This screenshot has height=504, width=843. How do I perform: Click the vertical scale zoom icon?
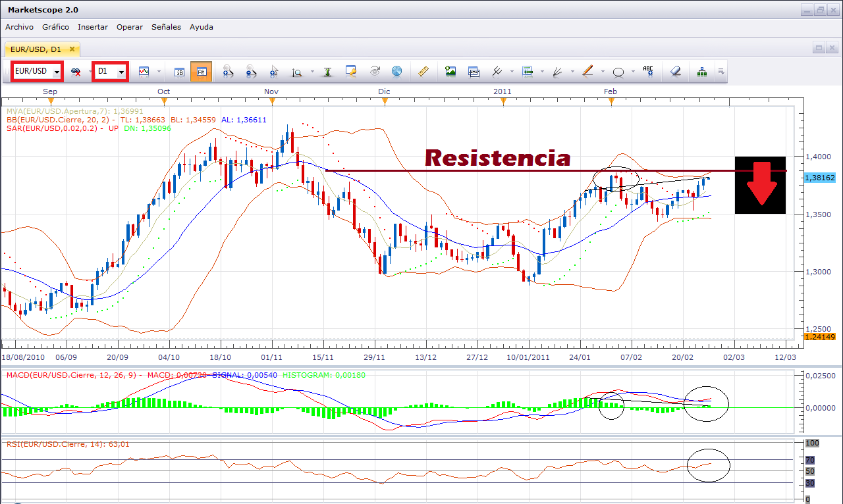point(296,71)
